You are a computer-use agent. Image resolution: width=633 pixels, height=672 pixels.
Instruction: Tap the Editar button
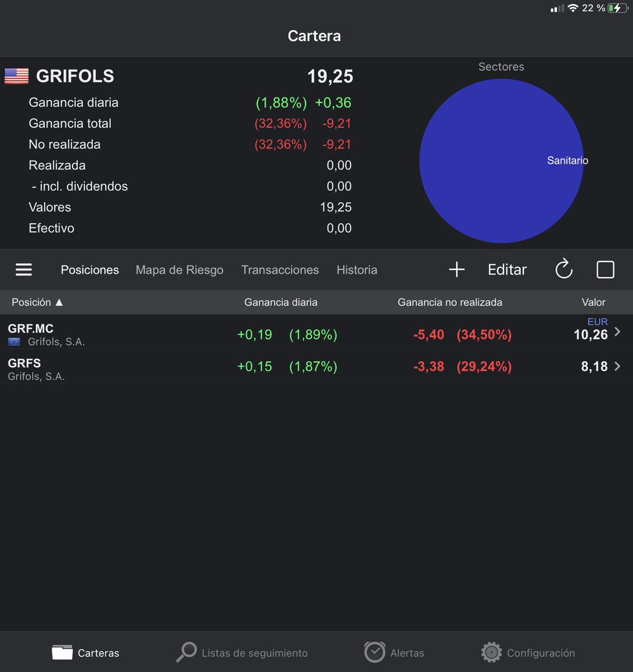pyautogui.click(x=507, y=270)
